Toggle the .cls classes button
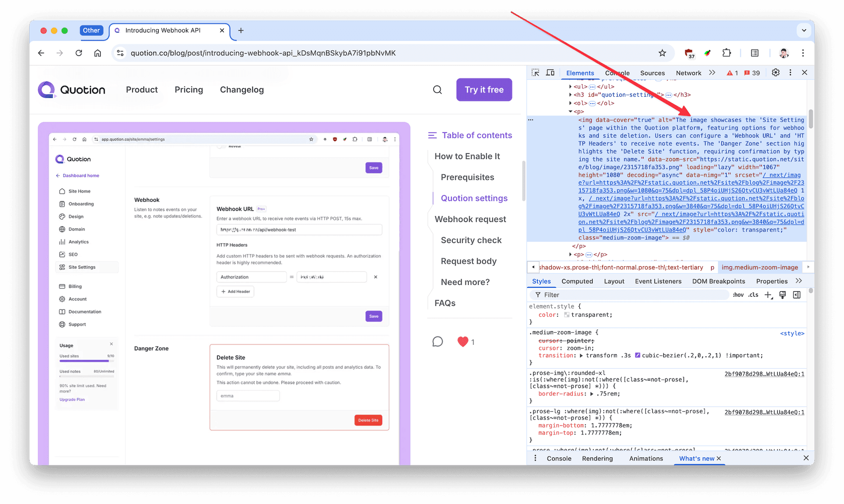 tap(753, 295)
